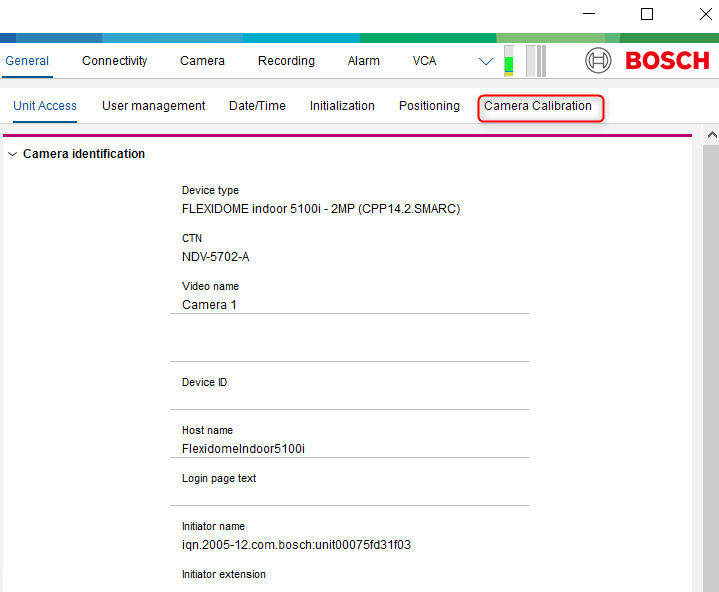Viewport: 719px width, 592px height.
Task: Focus the empty Device ID field
Action: [x=350, y=399]
